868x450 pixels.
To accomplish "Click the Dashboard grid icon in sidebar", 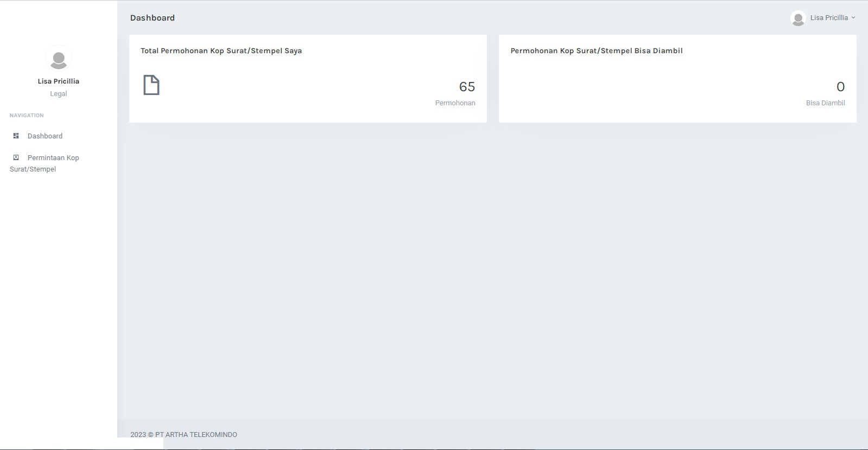I will 16,136.
